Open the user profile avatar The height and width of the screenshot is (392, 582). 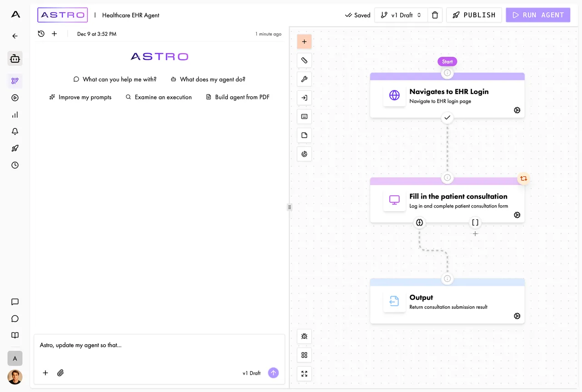click(15, 377)
